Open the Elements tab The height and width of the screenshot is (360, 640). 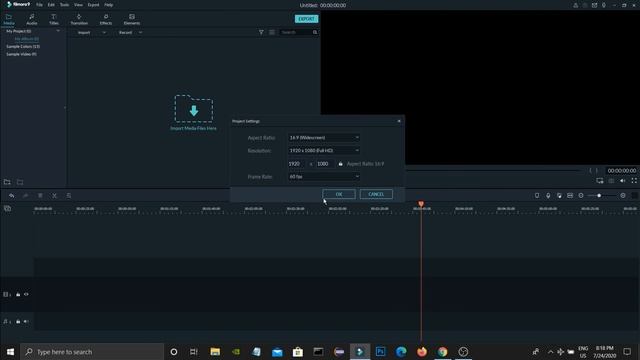click(x=132, y=19)
